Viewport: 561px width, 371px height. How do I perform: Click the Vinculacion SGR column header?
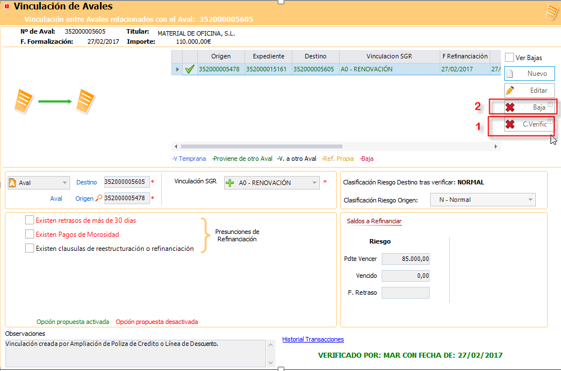point(389,56)
